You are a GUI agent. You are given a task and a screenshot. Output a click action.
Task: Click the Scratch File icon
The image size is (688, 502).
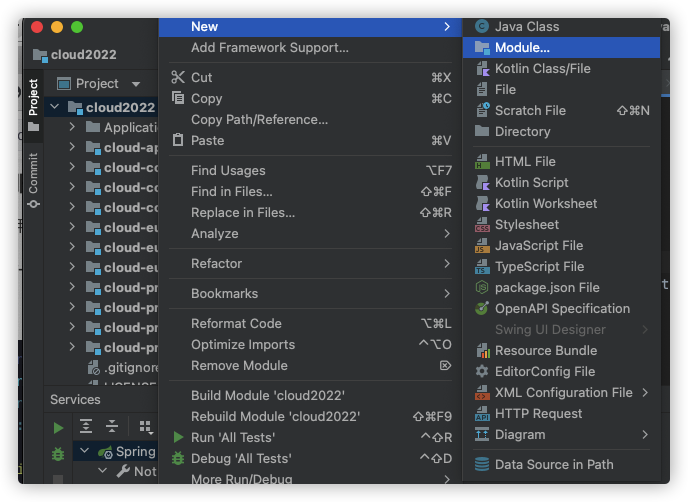[482, 111]
